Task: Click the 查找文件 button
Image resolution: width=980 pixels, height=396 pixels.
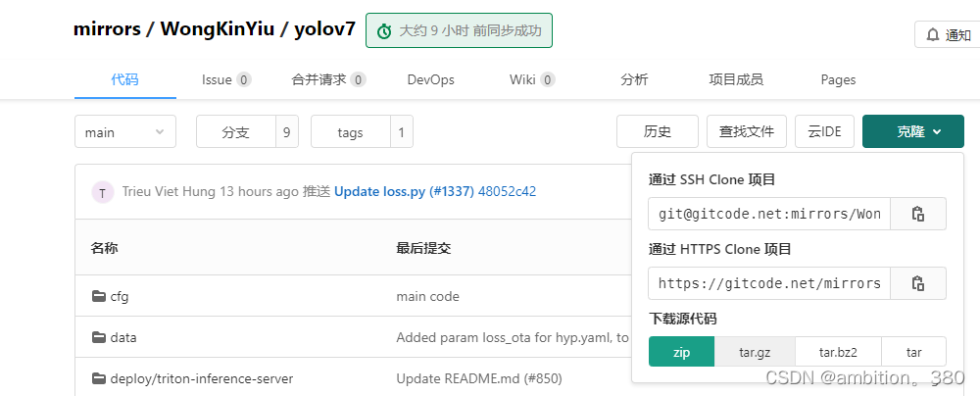Action: point(746,131)
